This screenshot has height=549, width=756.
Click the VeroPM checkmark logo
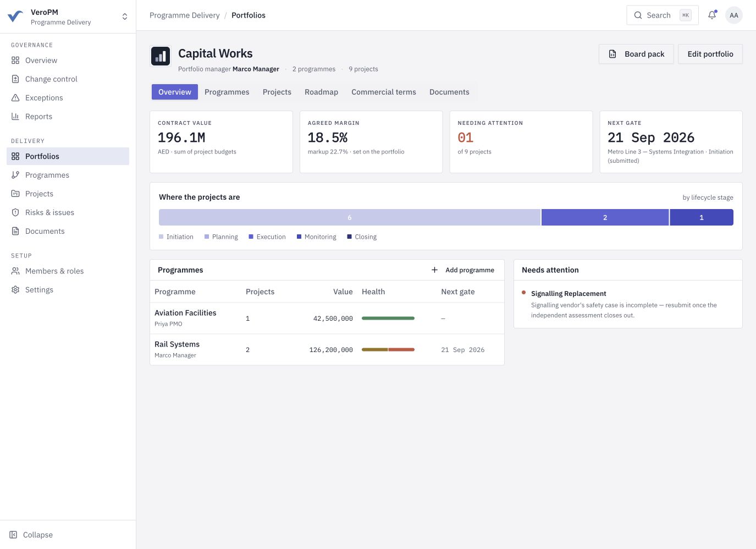15,17
